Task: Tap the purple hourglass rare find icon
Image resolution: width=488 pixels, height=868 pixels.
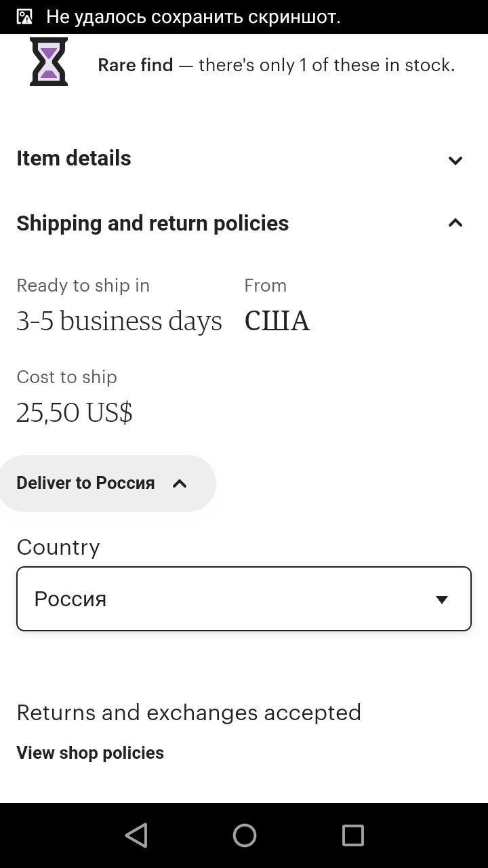Action: pos(49,62)
